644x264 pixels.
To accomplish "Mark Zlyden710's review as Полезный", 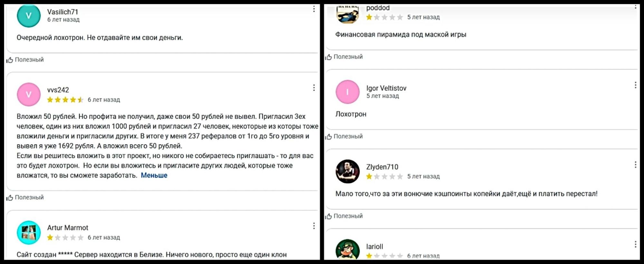I will pos(344,216).
